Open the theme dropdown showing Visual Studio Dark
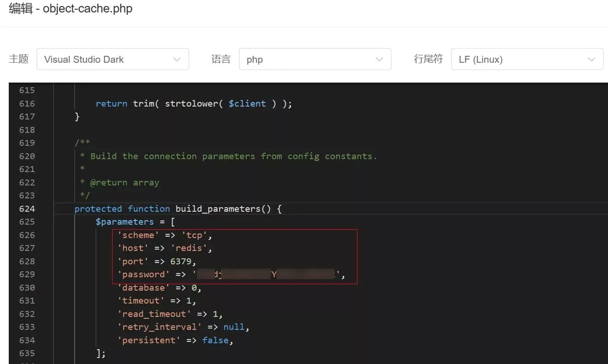The height and width of the screenshot is (364, 608). click(x=113, y=59)
